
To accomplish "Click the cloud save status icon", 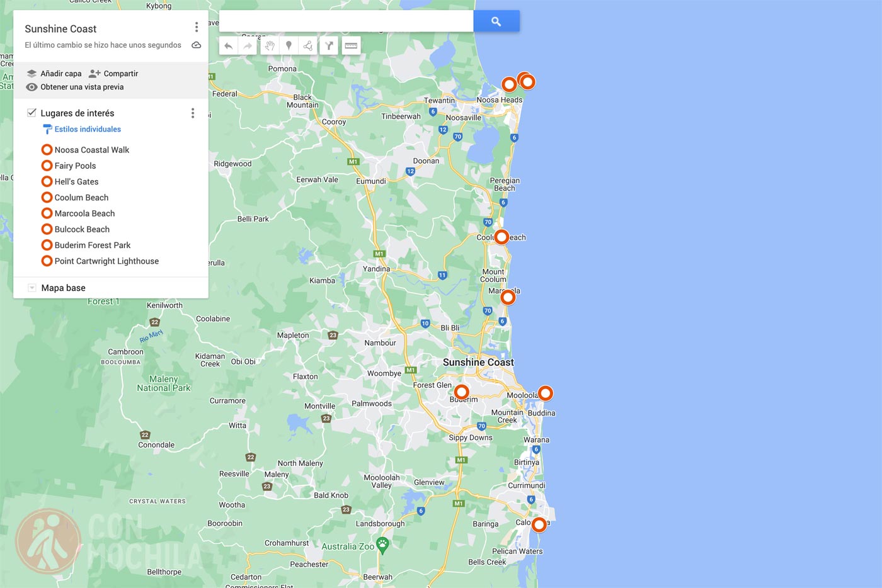I will [x=196, y=45].
